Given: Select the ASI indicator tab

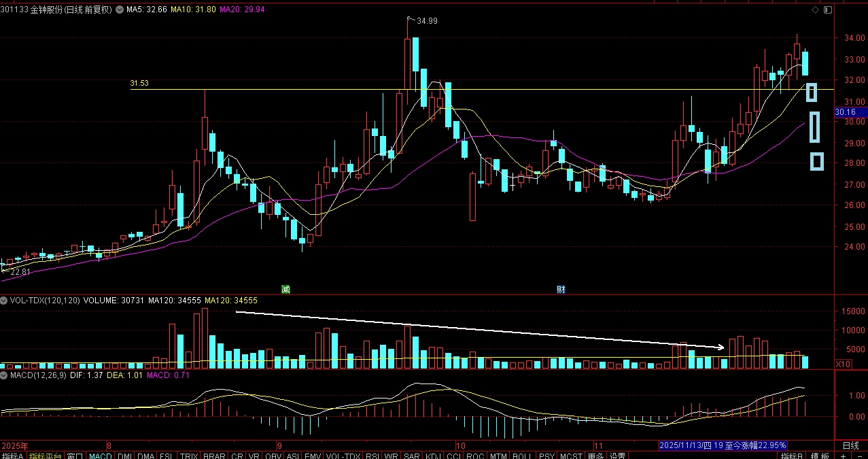Looking at the screenshot, I should [x=293, y=456].
